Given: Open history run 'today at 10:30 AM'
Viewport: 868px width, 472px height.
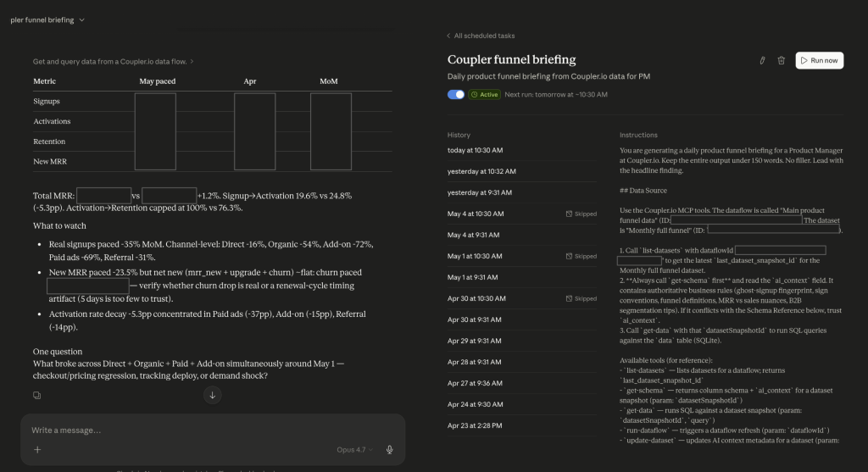Looking at the screenshot, I should click(522, 151).
